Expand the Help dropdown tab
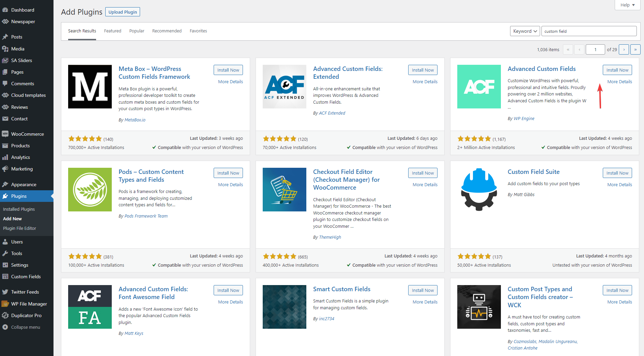 (628, 5)
